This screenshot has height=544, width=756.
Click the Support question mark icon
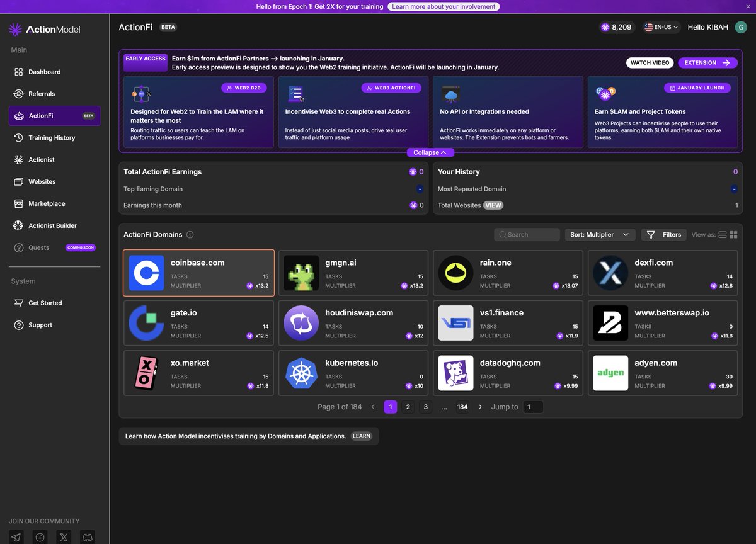[x=19, y=325]
